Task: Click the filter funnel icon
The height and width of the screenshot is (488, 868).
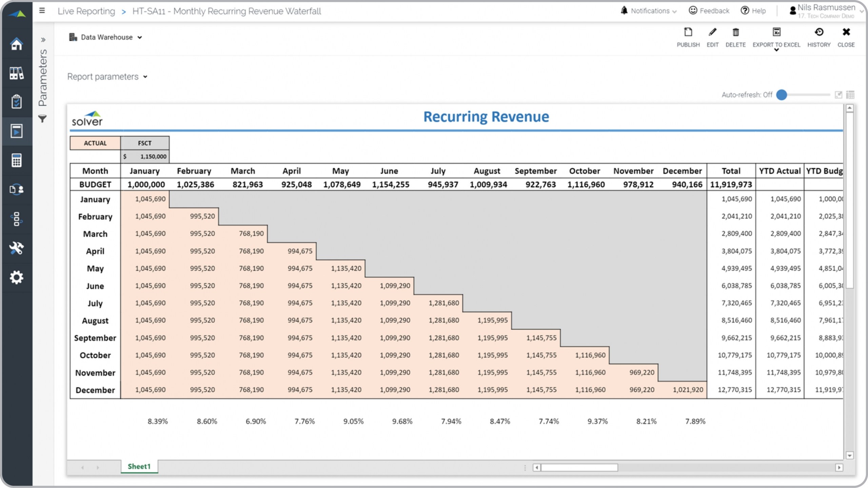Action: [x=42, y=119]
